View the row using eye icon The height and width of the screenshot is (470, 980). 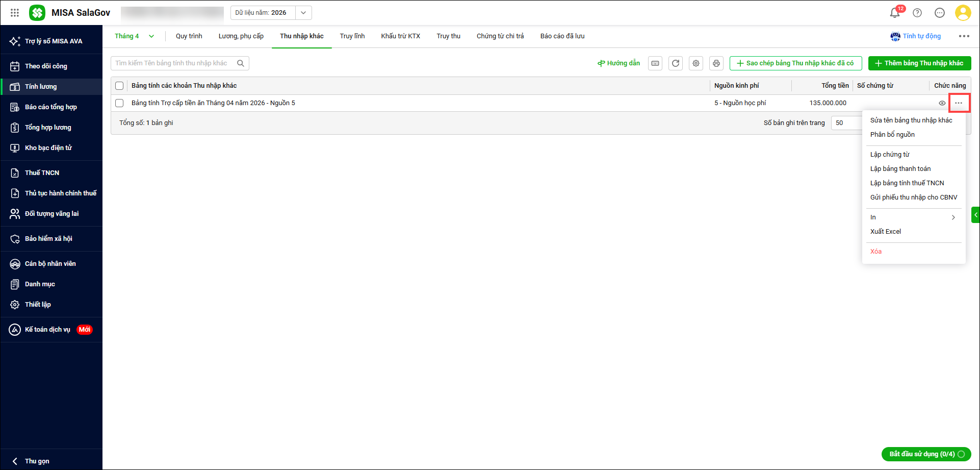pos(942,103)
